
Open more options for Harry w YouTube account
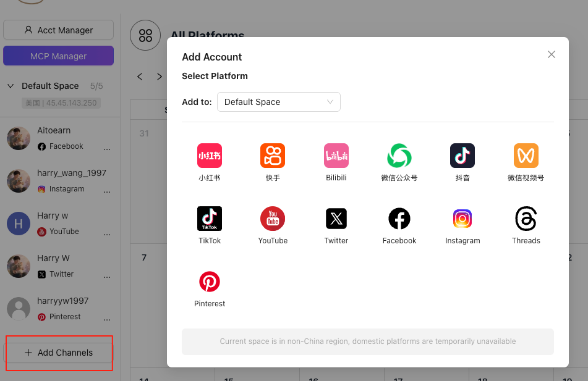tap(107, 235)
